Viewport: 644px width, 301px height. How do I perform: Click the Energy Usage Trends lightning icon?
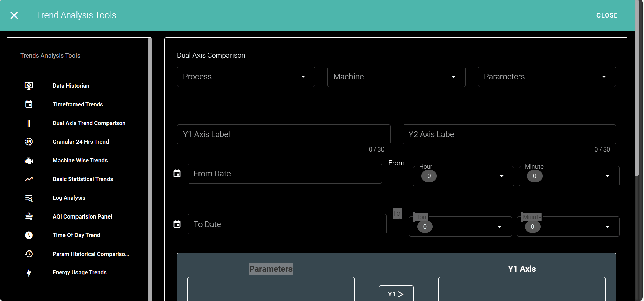click(x=29, y=273)
